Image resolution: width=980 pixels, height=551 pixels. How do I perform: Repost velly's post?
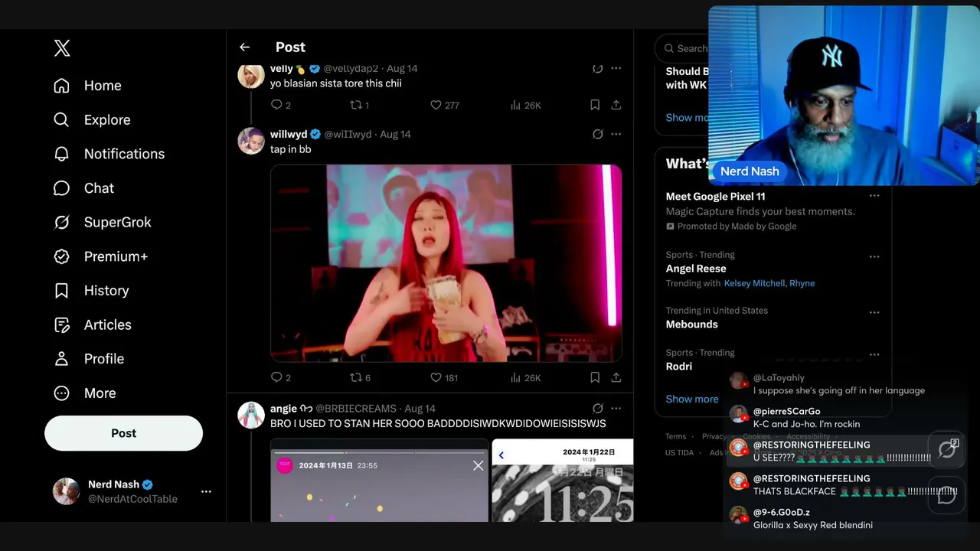tap(359, 105)
